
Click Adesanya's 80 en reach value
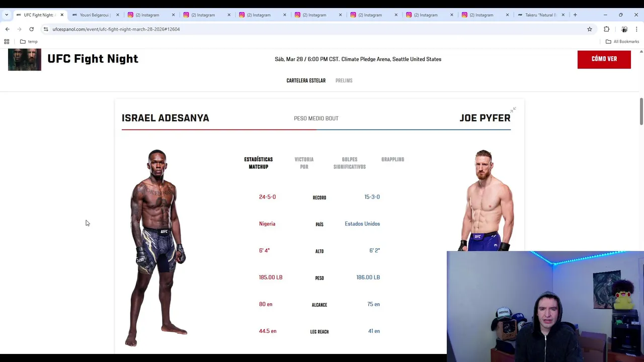266,304
